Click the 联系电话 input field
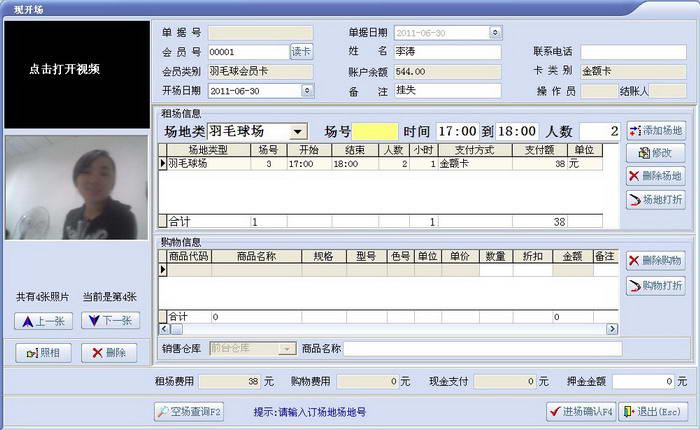Screen dimensions: 700x430 633,52
